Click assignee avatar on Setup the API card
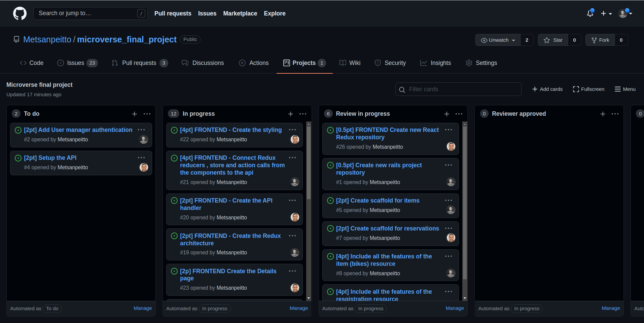This screenshot has width=644, height=323. click(x=144, y=167)
